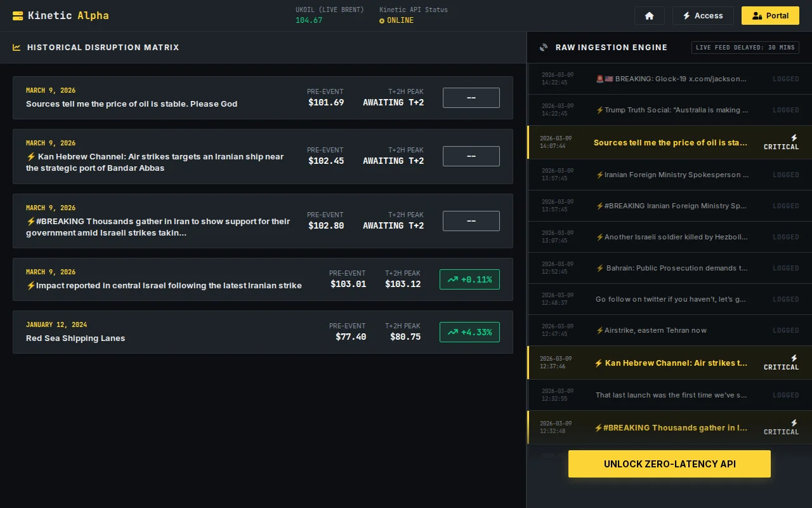The height and width of the screenshot is (508, 812).
Task: Select the Trump Truth Social feed entry
Action: tap(669, 110)
